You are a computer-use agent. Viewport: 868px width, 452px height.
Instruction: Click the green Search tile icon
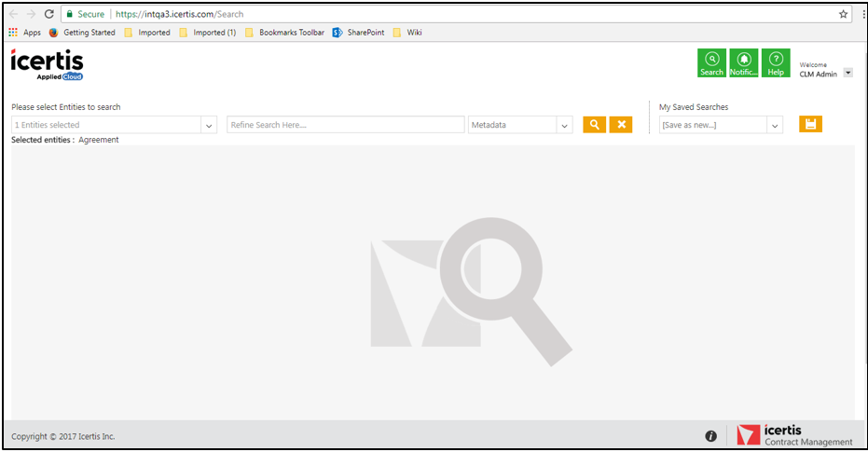click(711, 63)
